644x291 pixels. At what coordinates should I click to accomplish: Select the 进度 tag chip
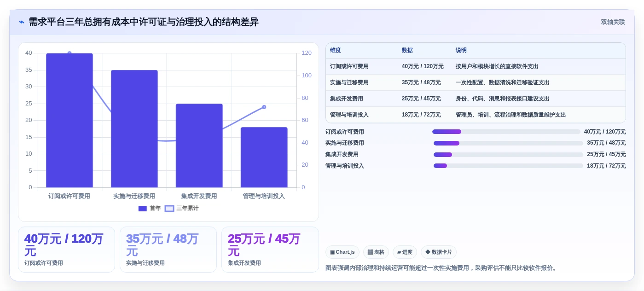(x=405, y=252)
